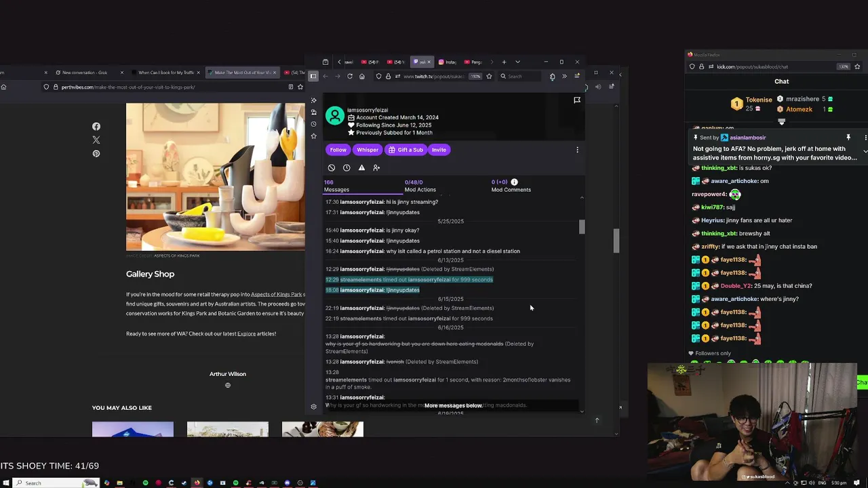Share article via X icon

click(x=96, y=140)
